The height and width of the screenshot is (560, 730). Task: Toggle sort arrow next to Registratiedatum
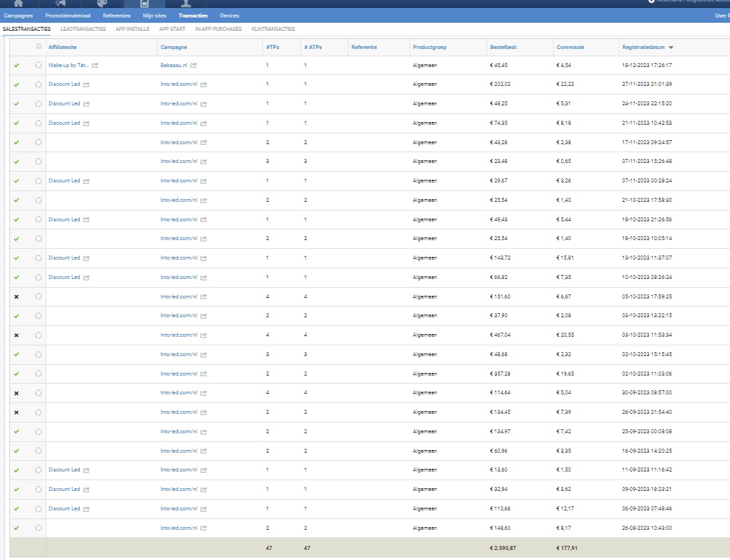(x=671, y=48)
